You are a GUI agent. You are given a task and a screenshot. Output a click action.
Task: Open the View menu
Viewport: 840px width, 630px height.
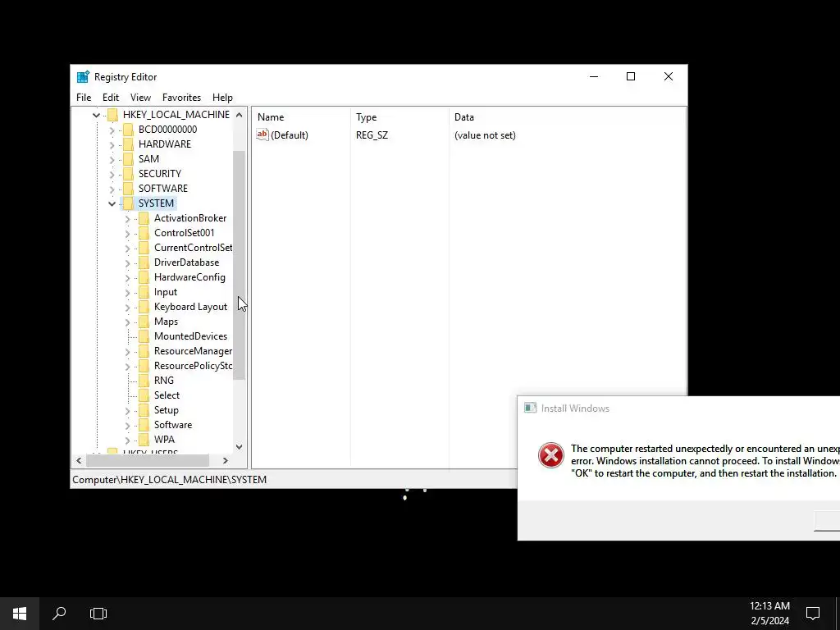pyautogui.click(x=140, y=98)
